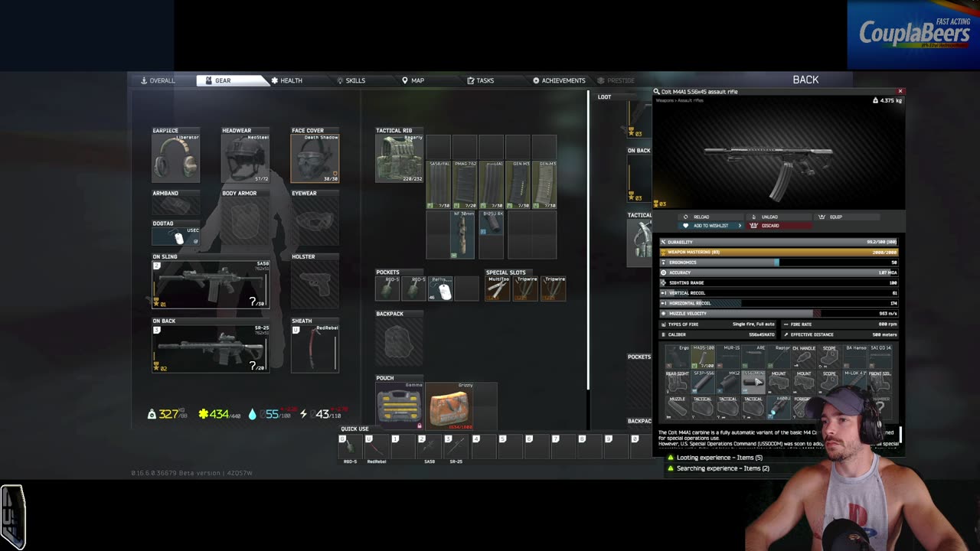This screenshot has width=980, height=551.
Task: Open the Health tab
Action: tap(286, 80)
